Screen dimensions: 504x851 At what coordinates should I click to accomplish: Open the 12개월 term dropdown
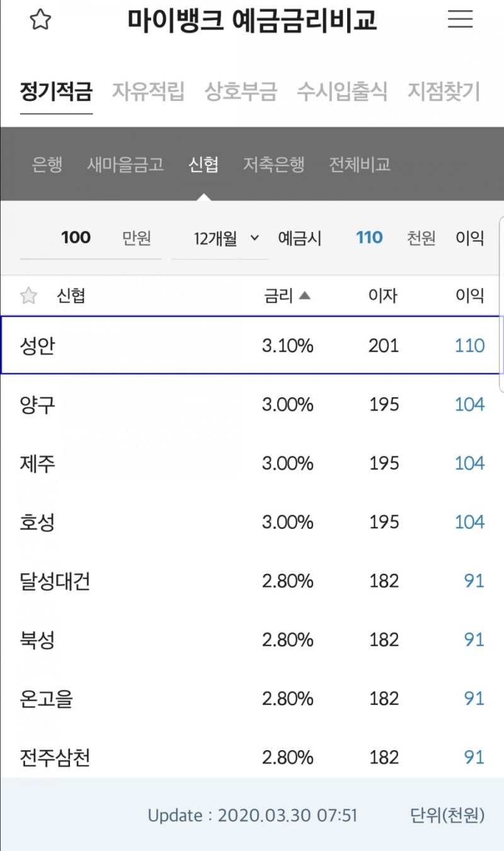point(222,238)
